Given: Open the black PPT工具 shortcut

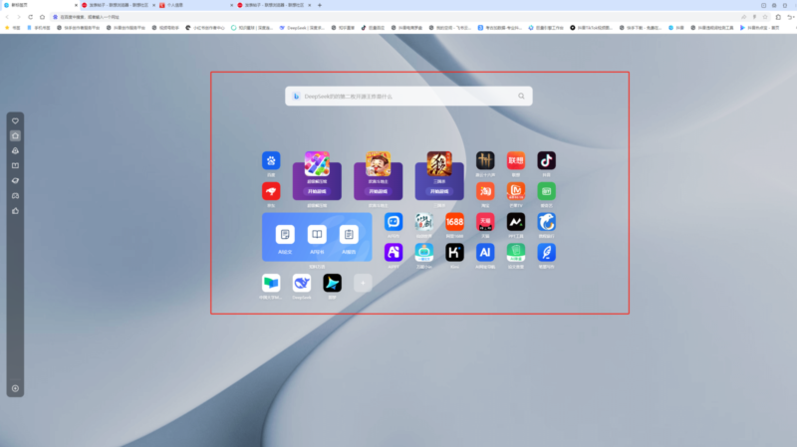Looking at the screenshot, I should [516, 222].
